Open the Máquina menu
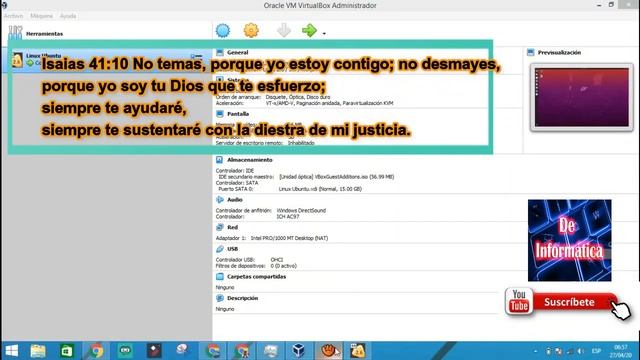The height and width of the screenshot is (360, 640). coord(42,16)
